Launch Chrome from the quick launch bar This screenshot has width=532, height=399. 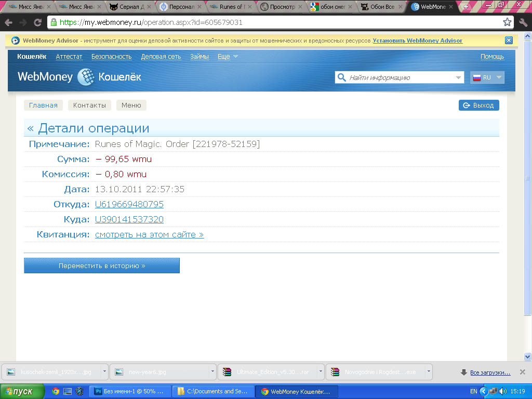(56, 391)
